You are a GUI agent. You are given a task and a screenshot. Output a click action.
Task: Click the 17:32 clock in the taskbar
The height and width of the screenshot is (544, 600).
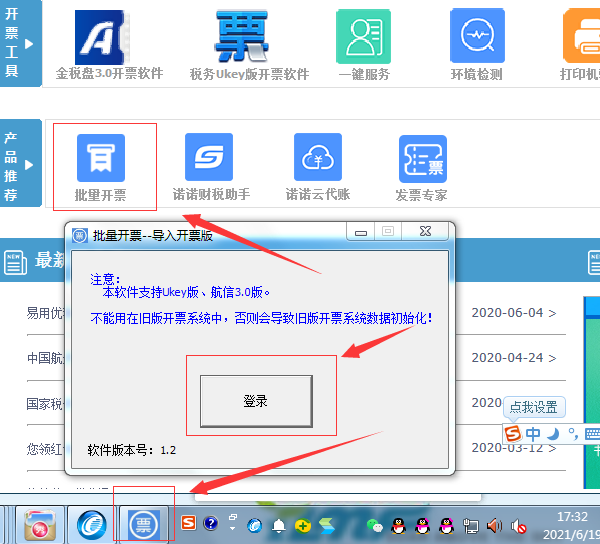[x=572, y=517]
